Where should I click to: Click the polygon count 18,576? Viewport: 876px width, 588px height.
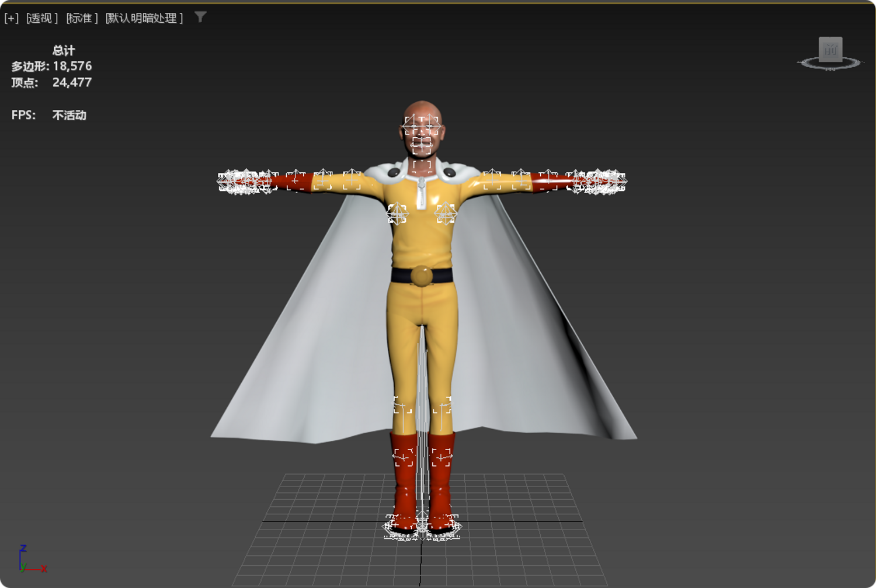click(72, 66)
